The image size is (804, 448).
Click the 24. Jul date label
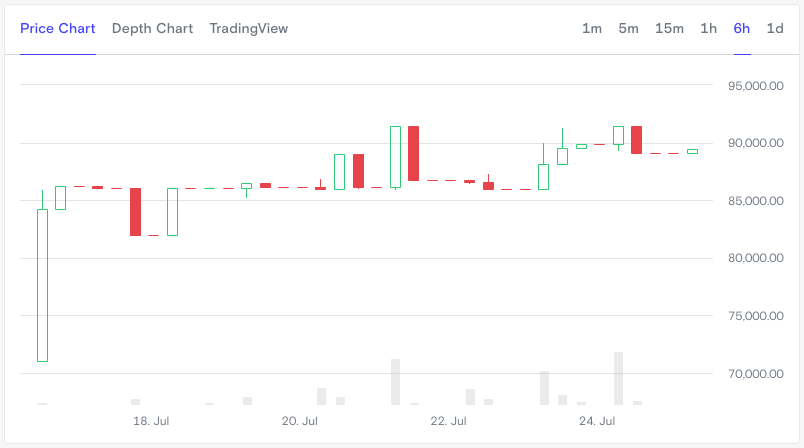[x=597, y=421]
